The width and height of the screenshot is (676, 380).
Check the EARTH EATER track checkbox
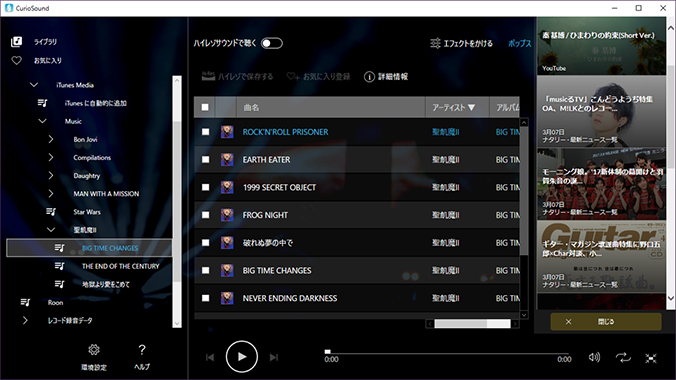[206, 160]
